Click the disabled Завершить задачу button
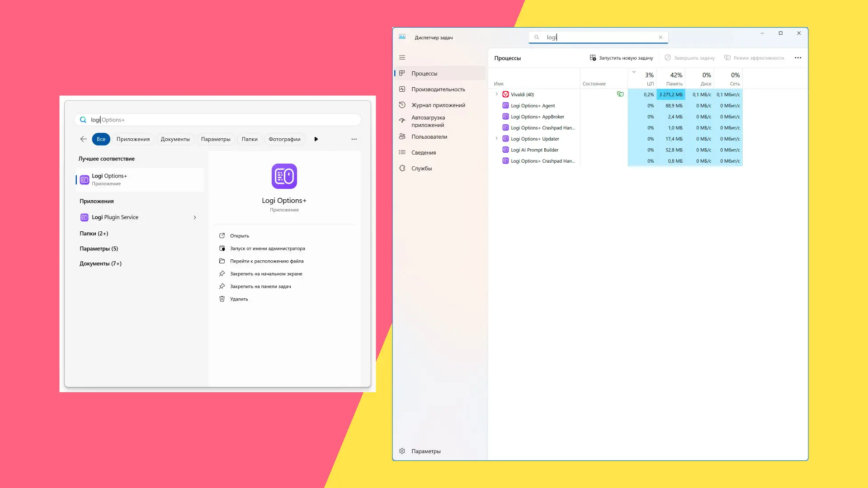Viewport: 868px width, 488px height. 689,58
